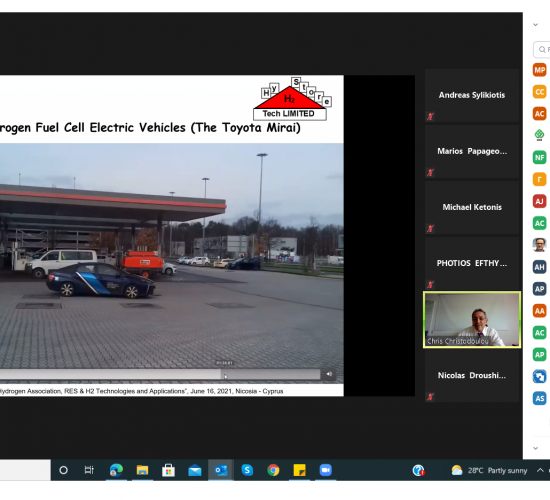Select the CC participant avatar
Image resolution: width=550 pixels, height=500 pixels.
pos(539,92)
